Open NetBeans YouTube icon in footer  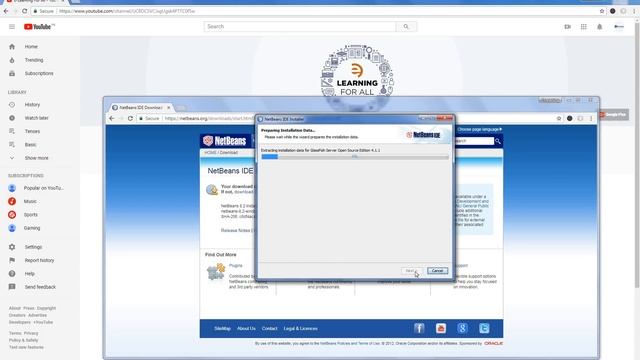pyautogui.click(x=441, y=328)
